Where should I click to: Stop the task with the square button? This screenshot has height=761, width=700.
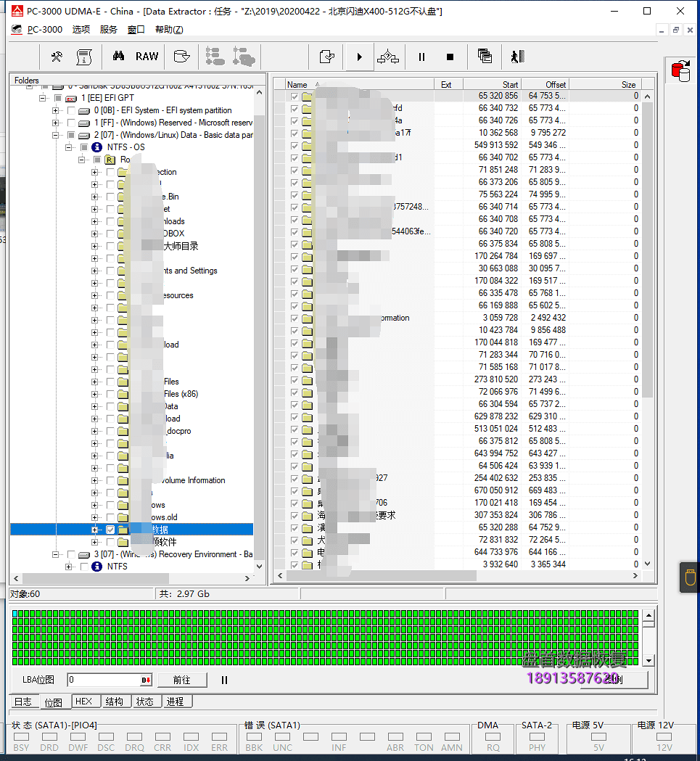[x=450, y=57]
